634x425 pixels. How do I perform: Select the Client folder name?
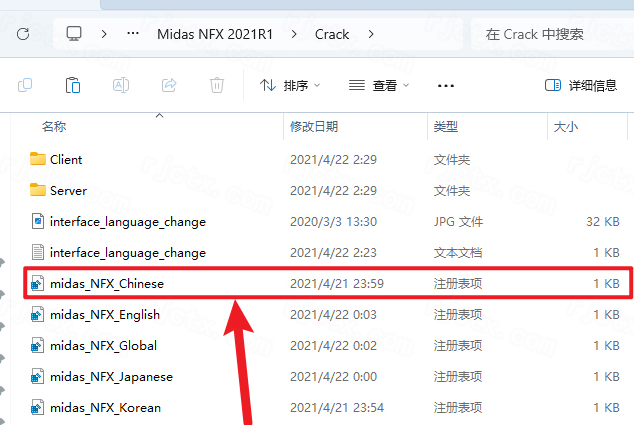click(x=66, y=160)
